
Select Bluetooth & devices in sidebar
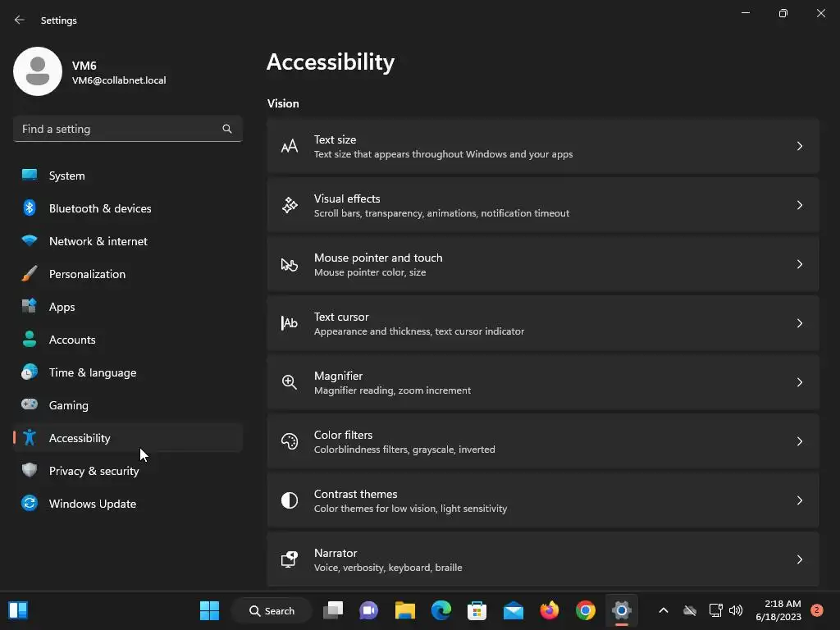(127, 208)
